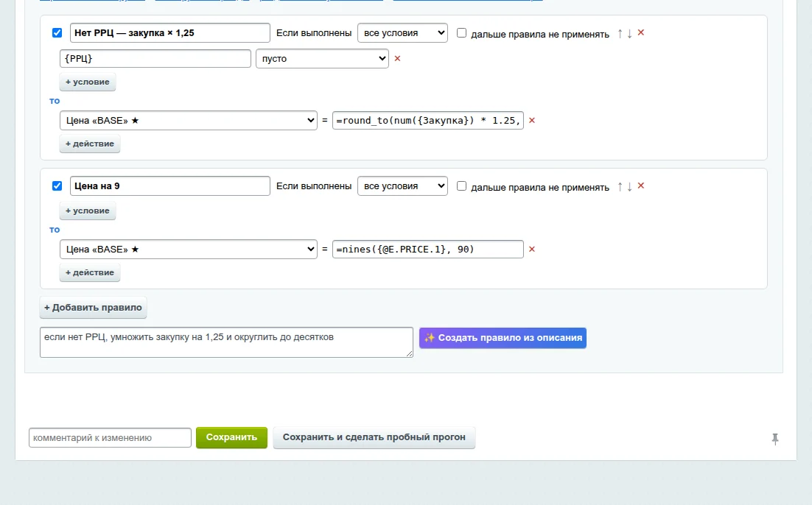The width and height of the screenshot is (812, 505).
Task: Click «+ Добавить правило» button
Action: tap(94, 308)
